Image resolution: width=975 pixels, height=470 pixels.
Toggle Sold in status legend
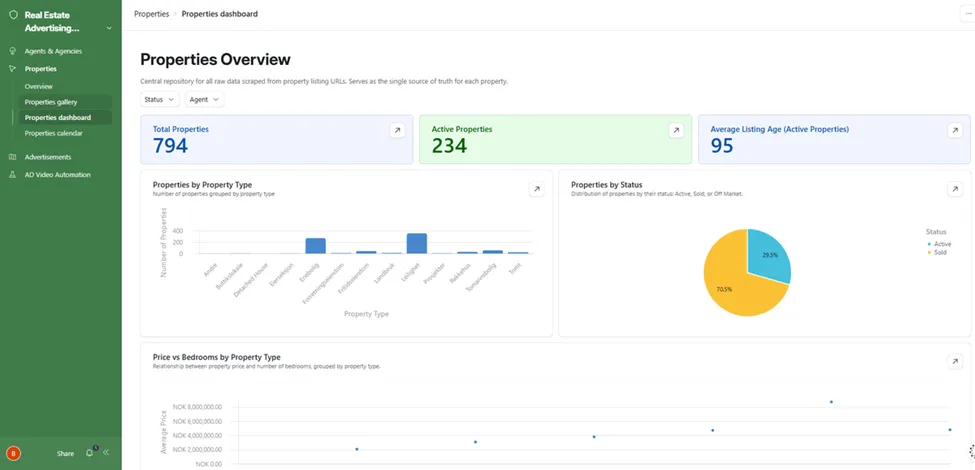936,252
